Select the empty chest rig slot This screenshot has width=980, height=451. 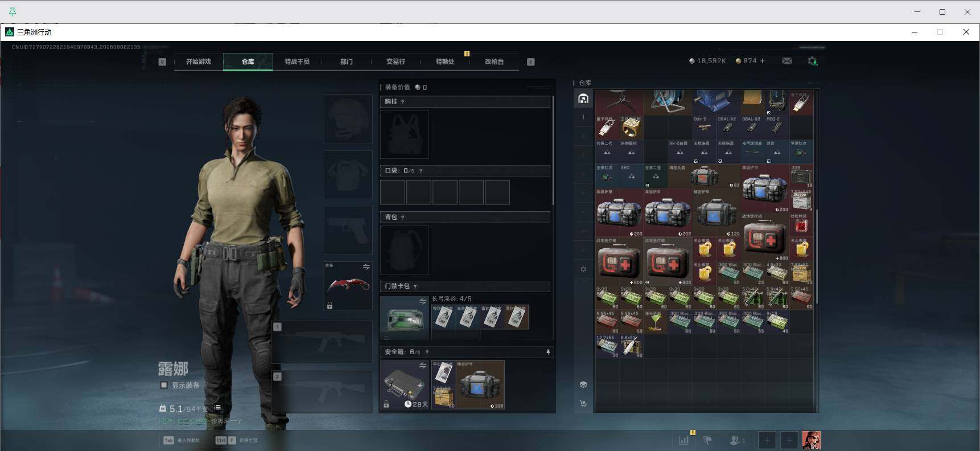(x=404, y=134)
